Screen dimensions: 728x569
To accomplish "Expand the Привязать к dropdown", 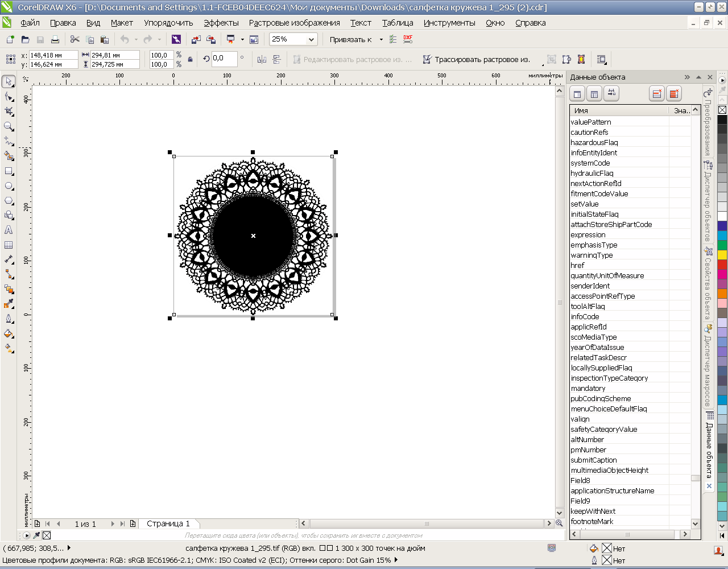I will [381, 39].
